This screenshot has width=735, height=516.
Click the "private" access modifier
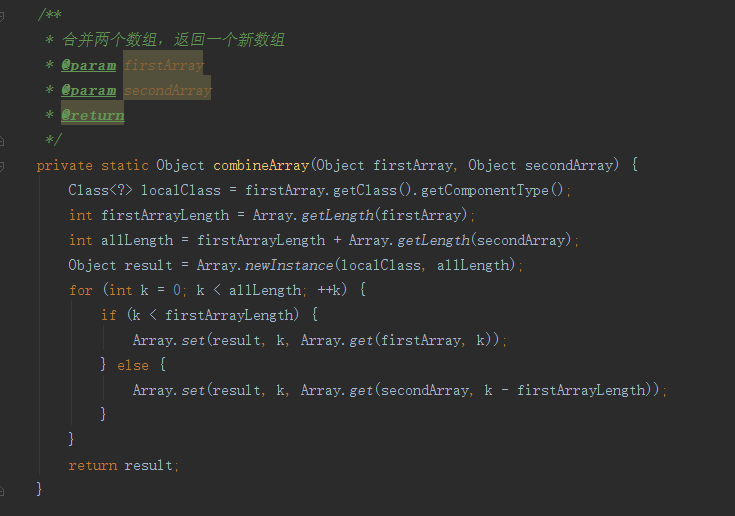(64, 165)
